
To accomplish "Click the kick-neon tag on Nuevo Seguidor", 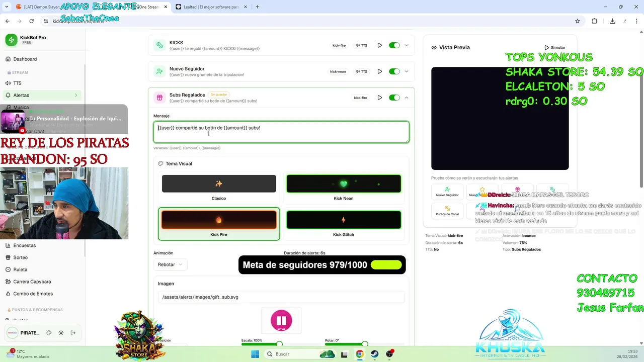I will point(338,71).
